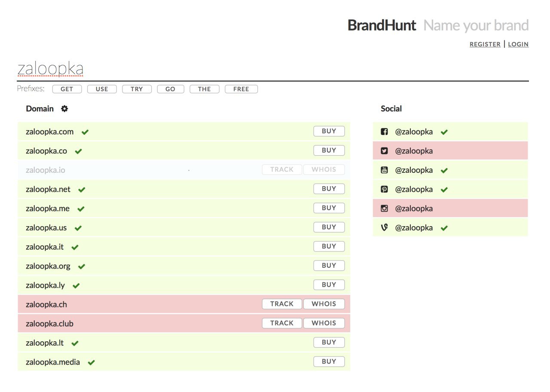View WHOIS for zaloopka.club

324,323
